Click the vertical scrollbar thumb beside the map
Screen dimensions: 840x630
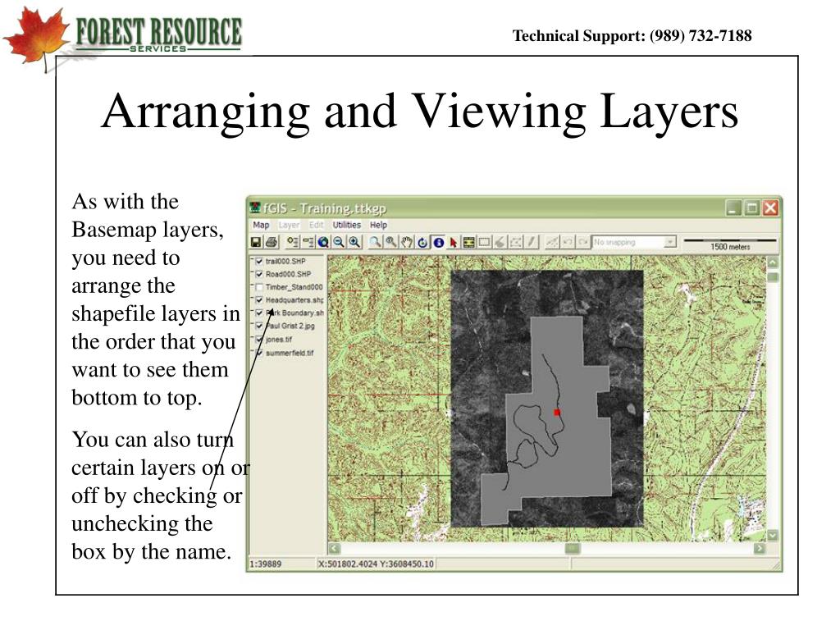point(773,277)
